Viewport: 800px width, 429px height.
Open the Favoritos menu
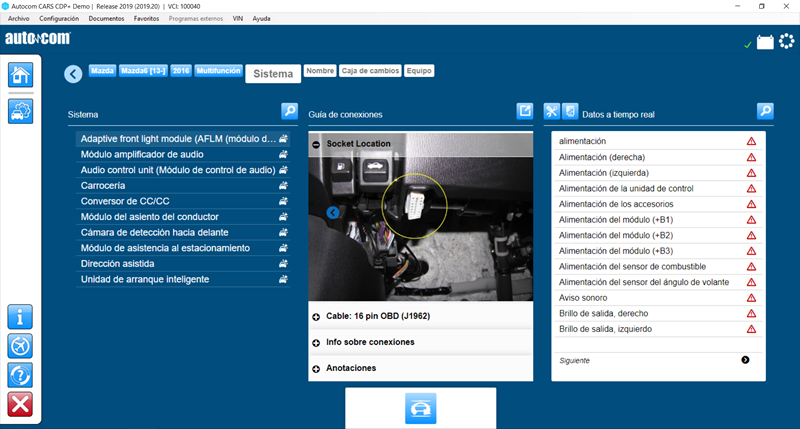(146, 18)
